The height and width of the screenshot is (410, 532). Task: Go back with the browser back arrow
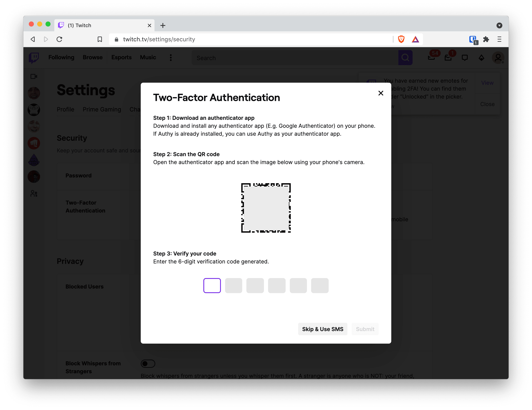(33, 39)
